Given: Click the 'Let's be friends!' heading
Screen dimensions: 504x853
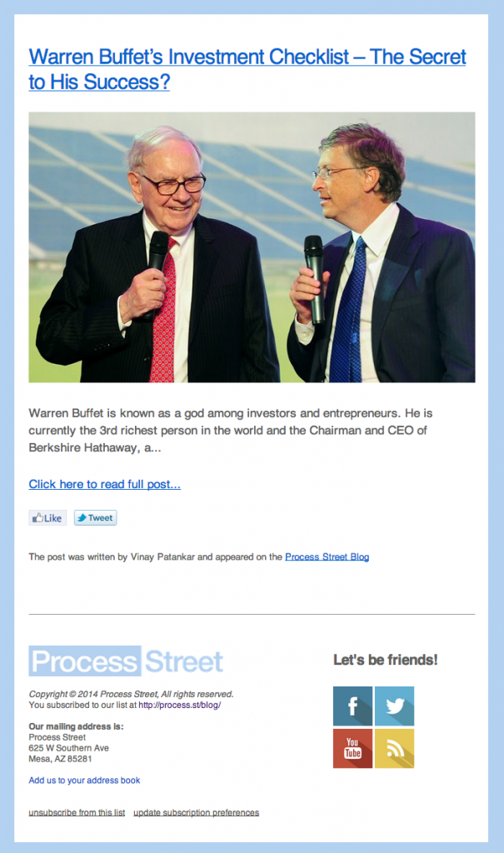Looking at the screenshot, I should tap(386, 660).
